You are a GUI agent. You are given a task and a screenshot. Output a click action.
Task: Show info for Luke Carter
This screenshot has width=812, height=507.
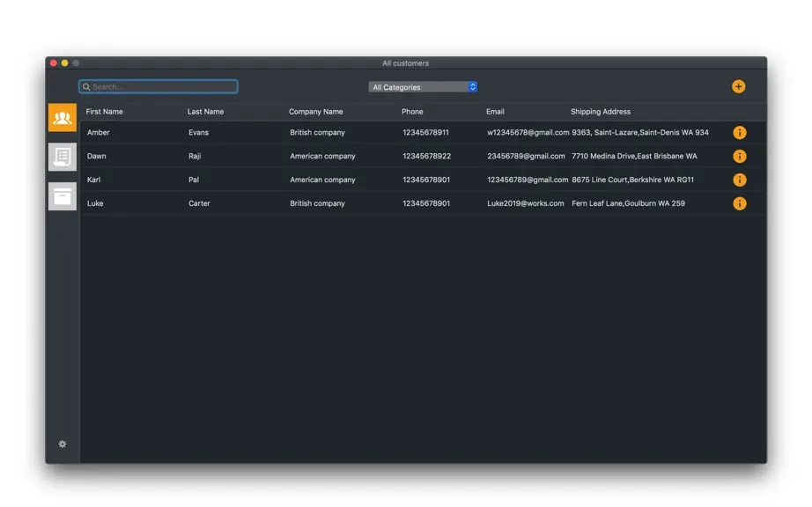tap(740, 203)
